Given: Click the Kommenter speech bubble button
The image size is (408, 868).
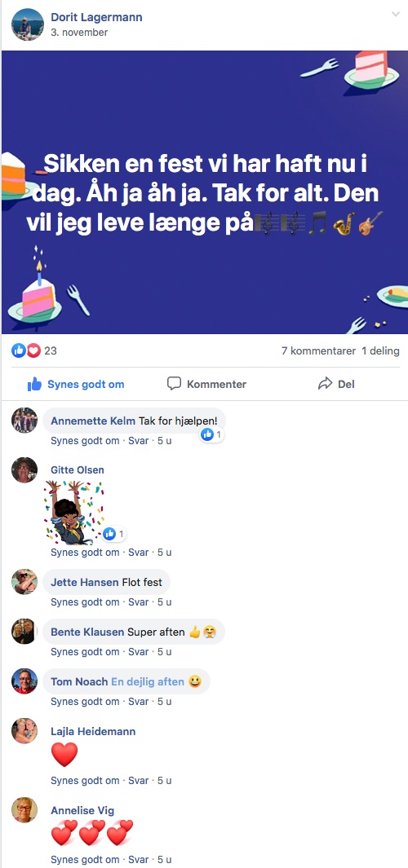Looking at the screenshot, I should point(206,384).
